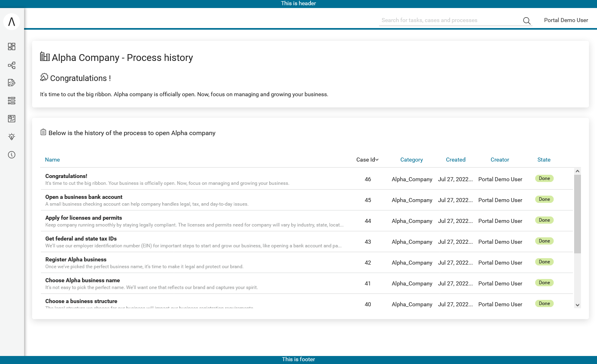Image resolution: width=597 pixels, height=364 pixels.
Task: Click the lightbulb icon in sidebar
Action: click(x=12, y=137)
